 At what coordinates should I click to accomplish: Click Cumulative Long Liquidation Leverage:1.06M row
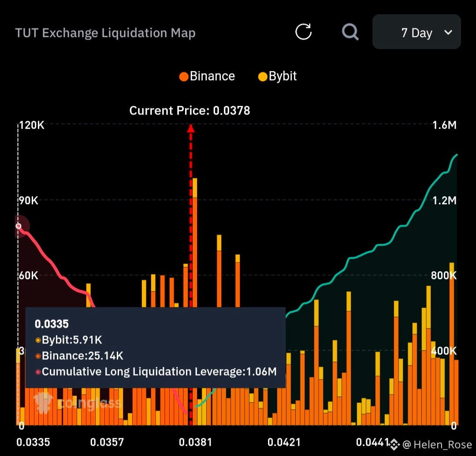click(x=156, y=371)
